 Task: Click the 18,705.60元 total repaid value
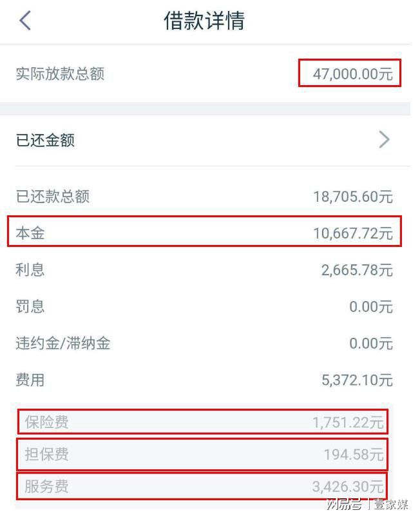coord(352,197)
